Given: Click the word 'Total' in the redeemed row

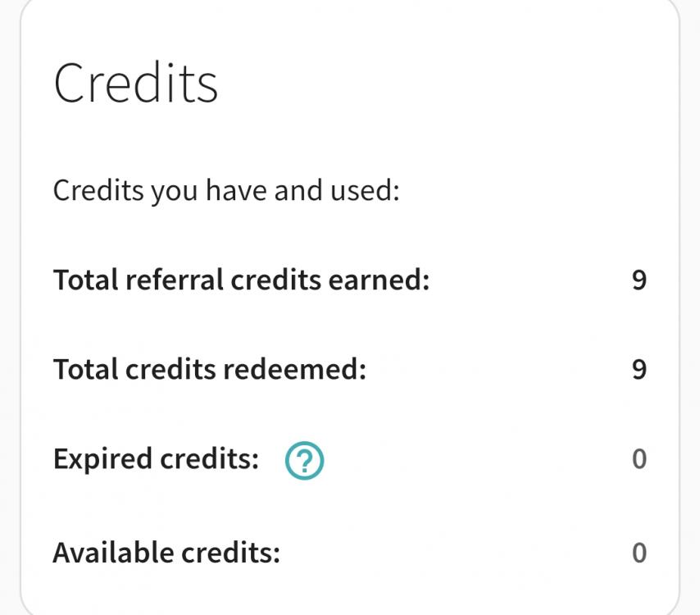Looking at the screenshot, I should (x=85, y=370).
